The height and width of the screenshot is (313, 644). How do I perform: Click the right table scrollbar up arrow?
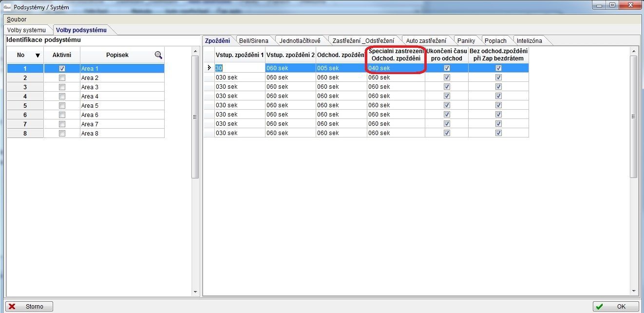click(634, 51)
